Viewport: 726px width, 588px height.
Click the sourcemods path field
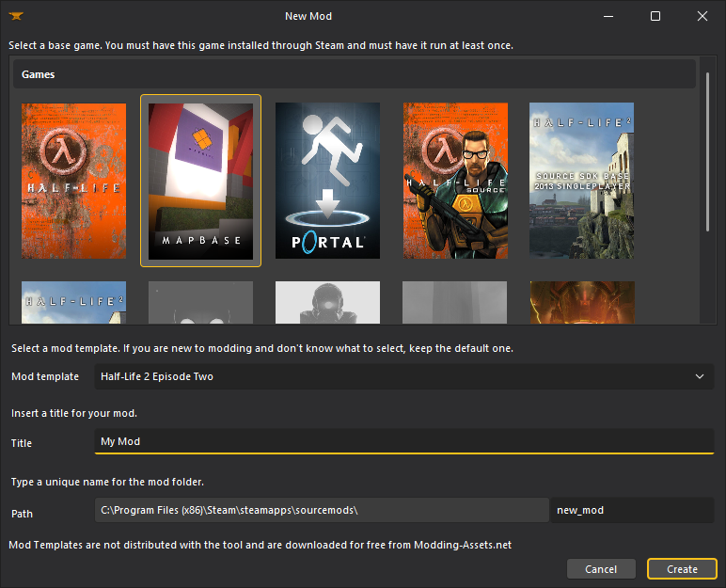click(x=322, y=510)
